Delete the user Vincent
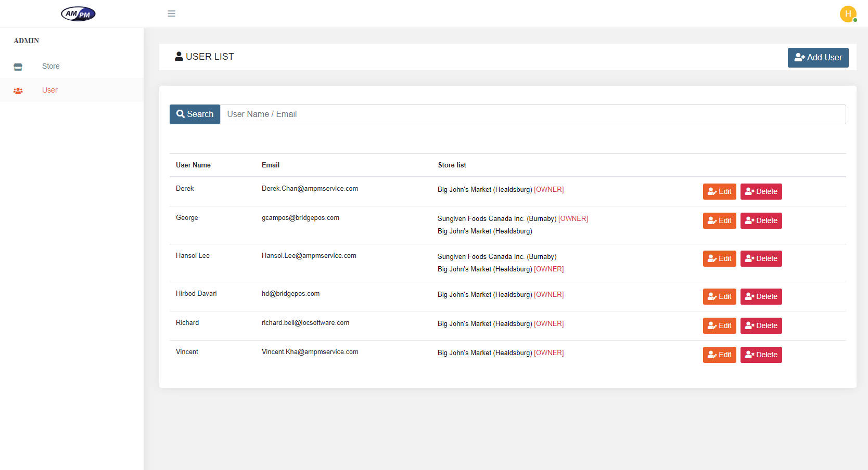 (x=761, y=355)
